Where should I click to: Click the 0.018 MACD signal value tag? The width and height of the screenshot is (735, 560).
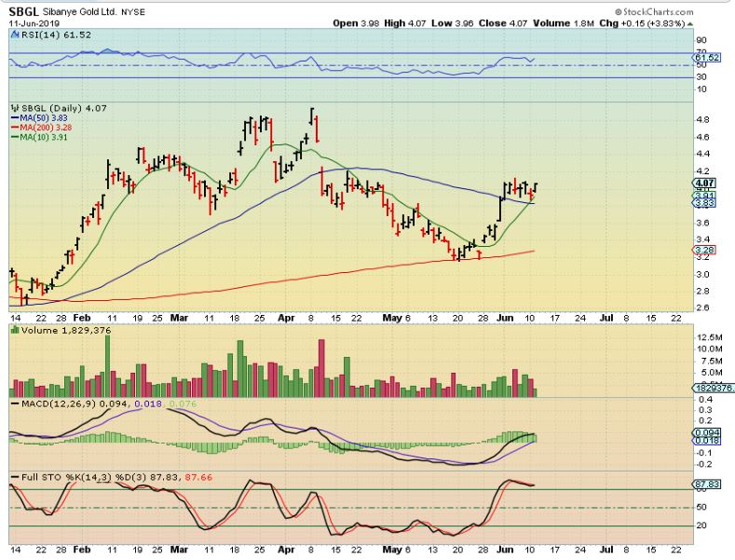tap(706, 441)
